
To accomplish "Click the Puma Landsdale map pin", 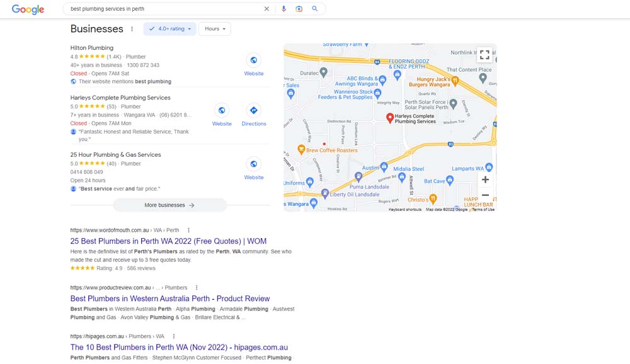I will pos(358,176).
